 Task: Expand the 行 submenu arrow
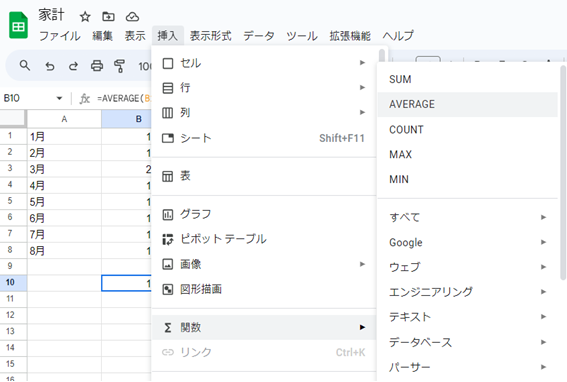362,88
